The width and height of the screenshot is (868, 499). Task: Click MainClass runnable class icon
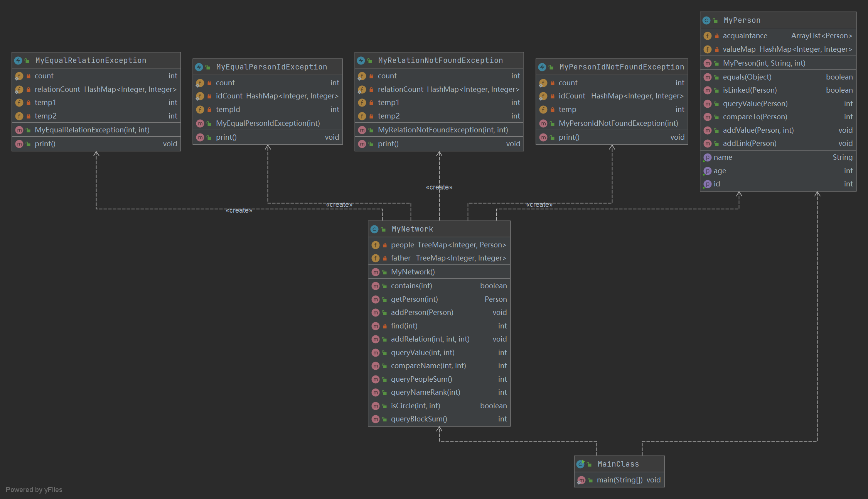(x=580, y=464)
